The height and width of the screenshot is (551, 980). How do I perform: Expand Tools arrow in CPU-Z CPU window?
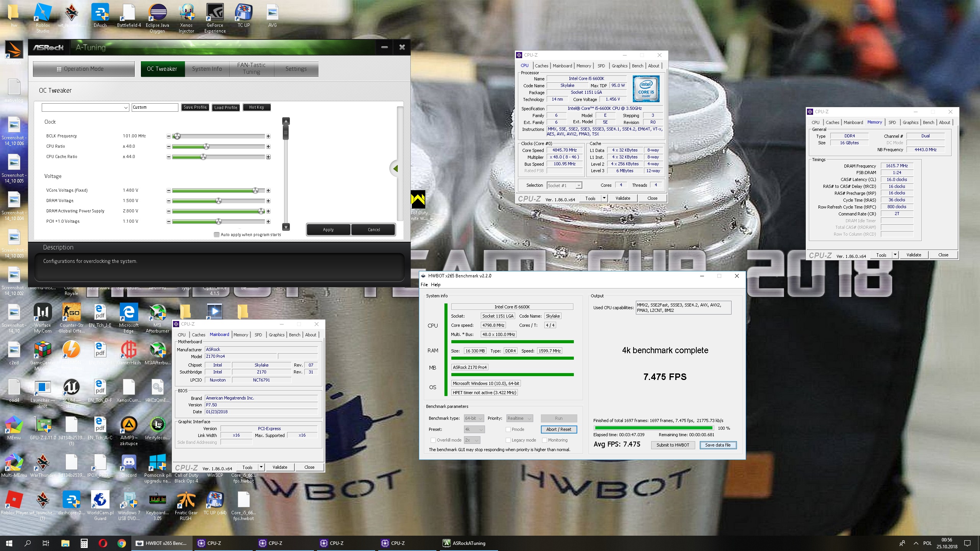pos(604,198)
